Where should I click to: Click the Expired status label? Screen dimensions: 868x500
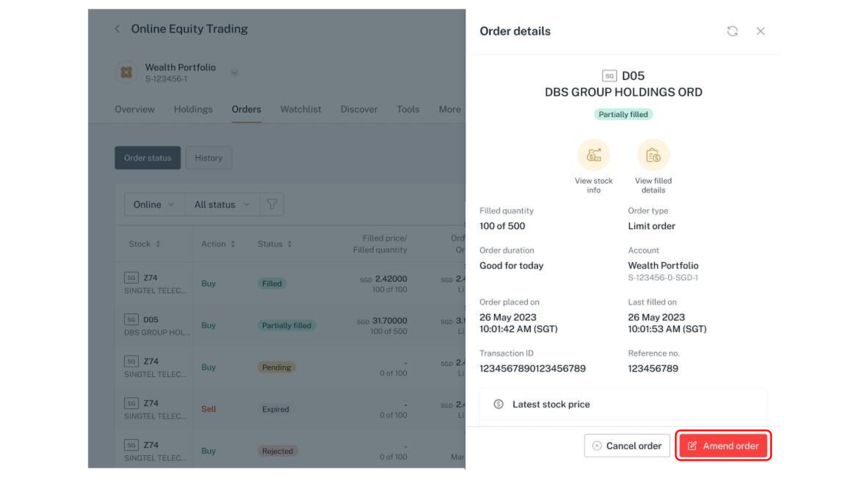(x=276, y=409)
